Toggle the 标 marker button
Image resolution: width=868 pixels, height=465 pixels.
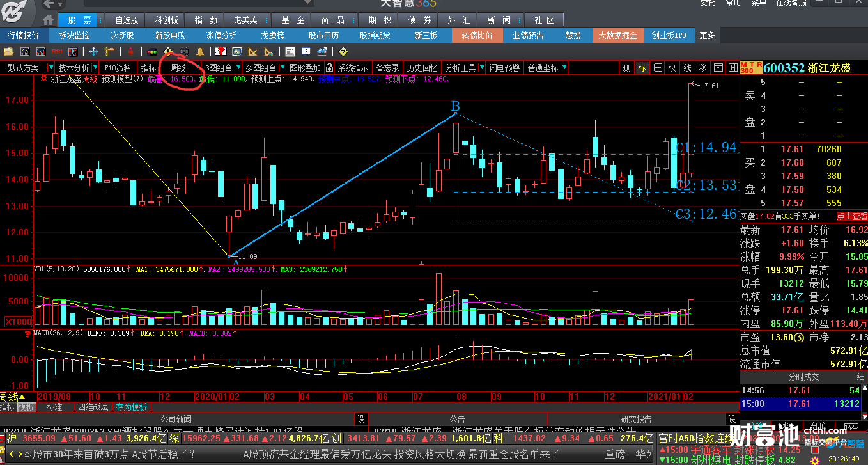[x=642, y=68]
